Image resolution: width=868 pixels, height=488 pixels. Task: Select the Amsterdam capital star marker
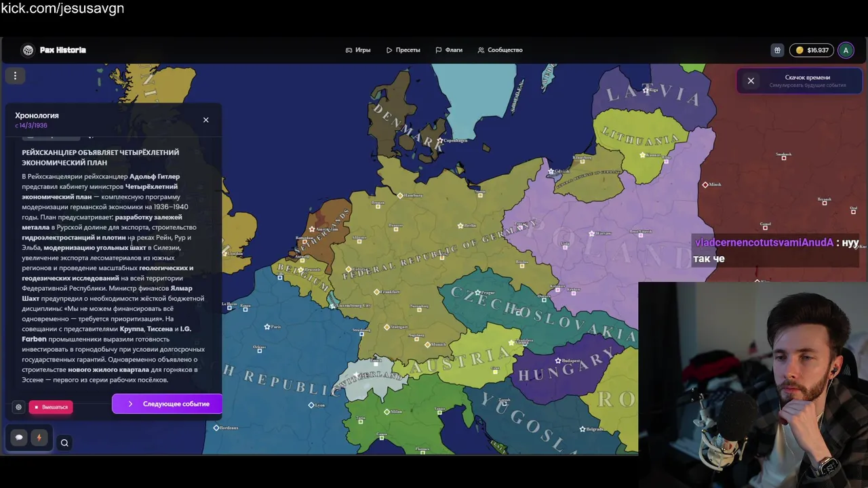pyautogui.click(x=311, y=229)
